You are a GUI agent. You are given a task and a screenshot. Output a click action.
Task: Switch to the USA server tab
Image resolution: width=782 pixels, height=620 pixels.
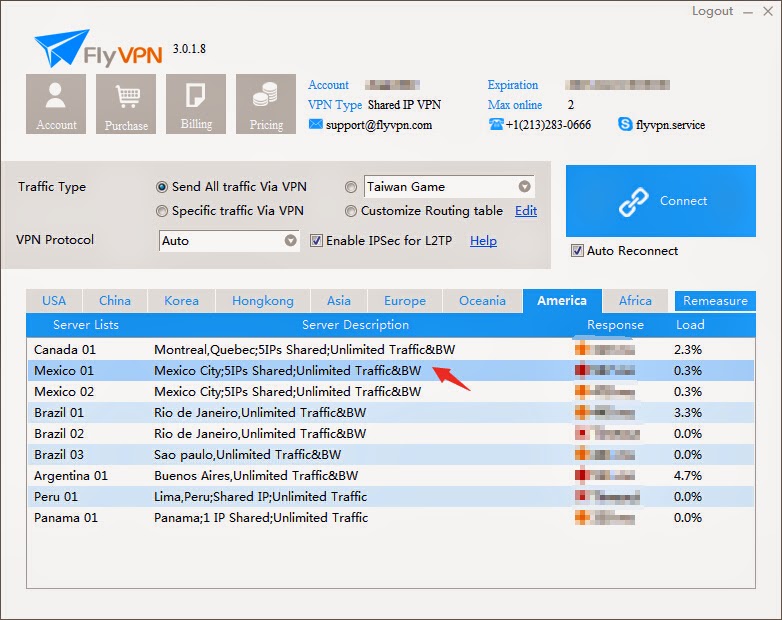pyautogui.click(x=54, y=301)
